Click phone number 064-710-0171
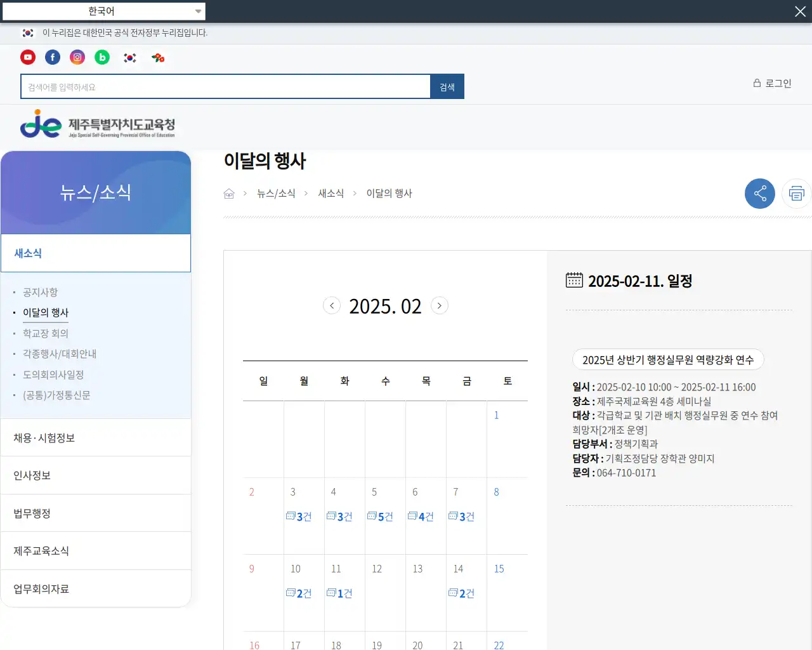Viewport: 812px width, 650px height. pyautogui.click(x=626, y=473)
